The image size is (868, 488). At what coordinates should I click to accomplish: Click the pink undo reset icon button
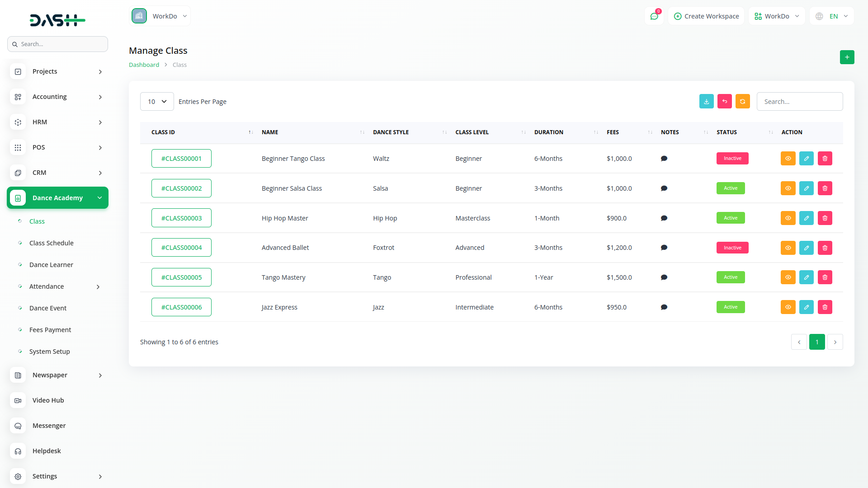tap(724, 101)
